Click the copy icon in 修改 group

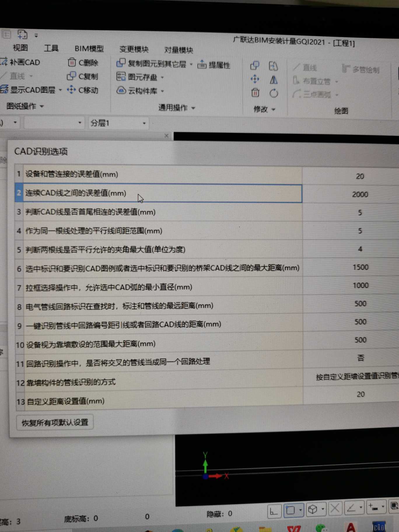(255, 66)
